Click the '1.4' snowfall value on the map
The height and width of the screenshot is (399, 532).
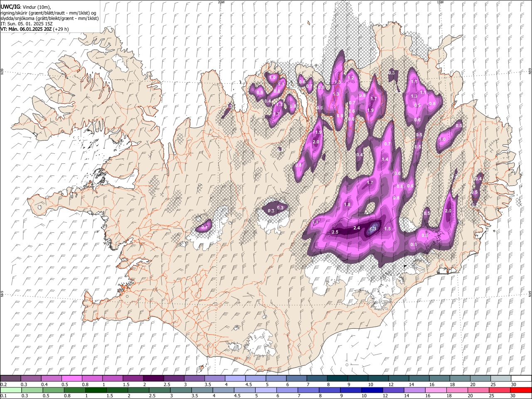click(385, 159)
